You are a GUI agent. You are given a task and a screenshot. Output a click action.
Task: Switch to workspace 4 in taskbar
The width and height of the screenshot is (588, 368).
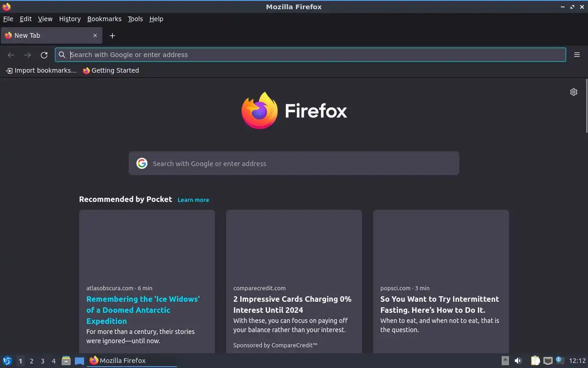pos(53,361)
